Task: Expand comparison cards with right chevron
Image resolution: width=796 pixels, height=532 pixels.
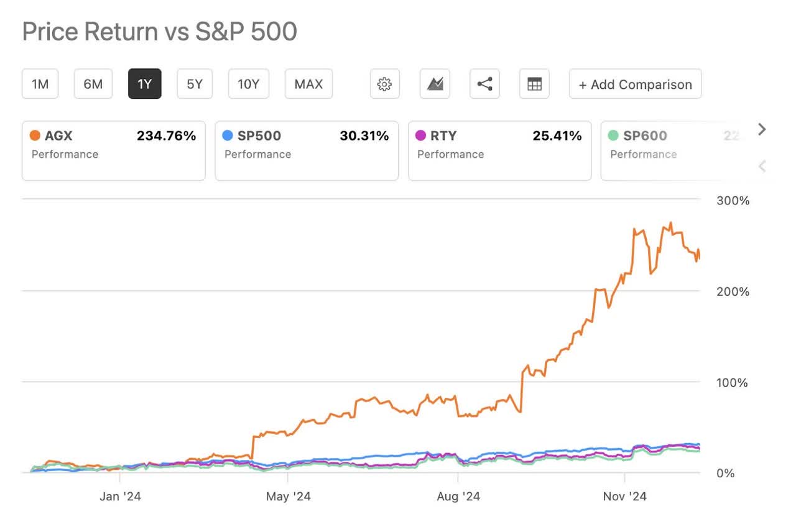Action: click(761, 129)
